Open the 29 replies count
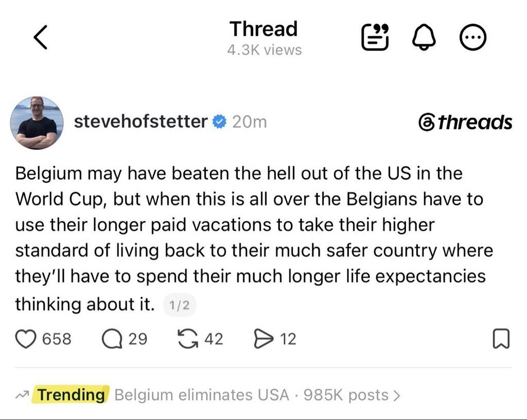Screen dimensions: 527x420 (x=138, y=339)
